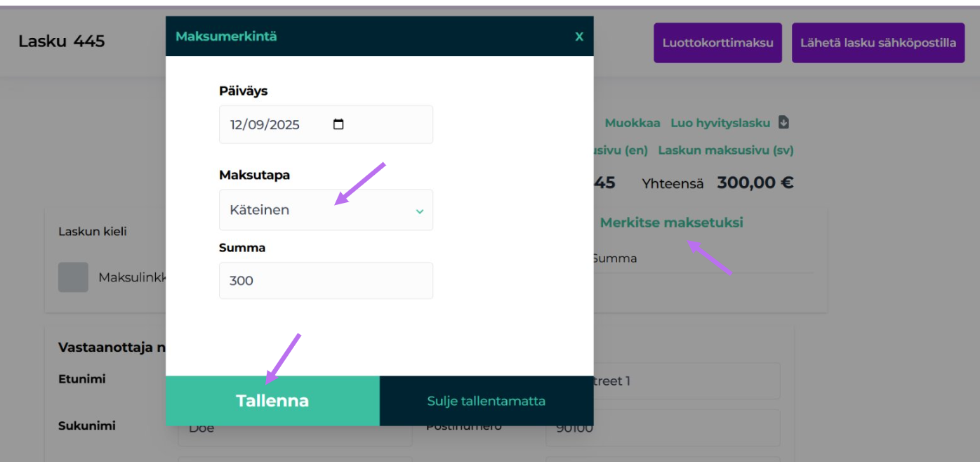
Task: Close the Maksumerkintä dialog with the X
Action: pyautogui.click(x=578, y=38)
